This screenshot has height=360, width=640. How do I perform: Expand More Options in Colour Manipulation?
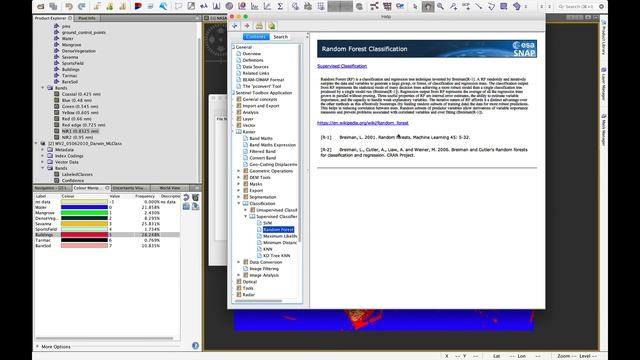[38, 347]
